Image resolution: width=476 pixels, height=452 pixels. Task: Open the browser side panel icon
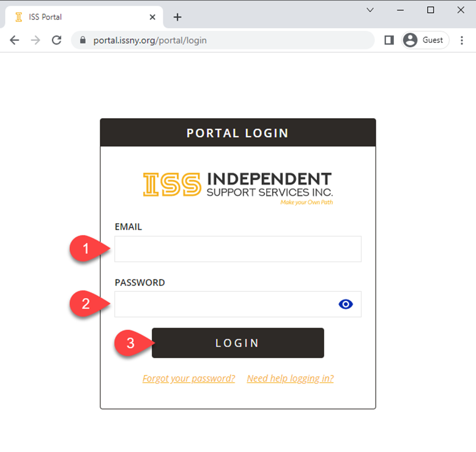pos(389,41)
